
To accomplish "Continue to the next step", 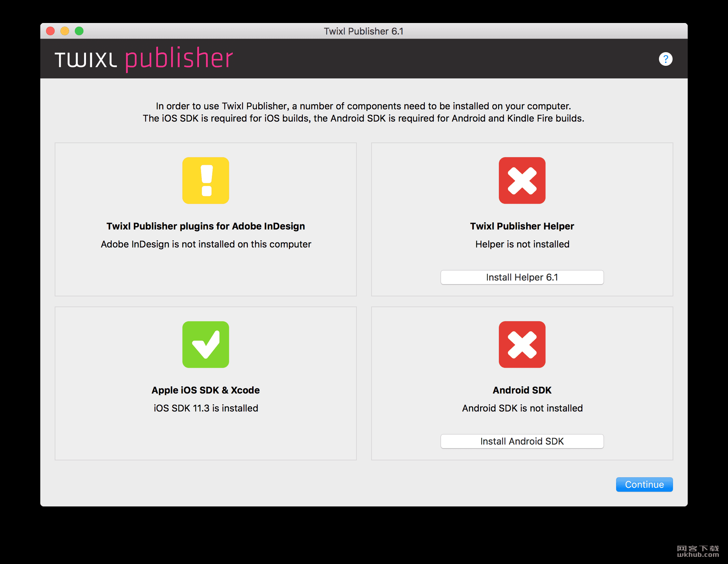I will pyautogui.click(x=644, y=485).
